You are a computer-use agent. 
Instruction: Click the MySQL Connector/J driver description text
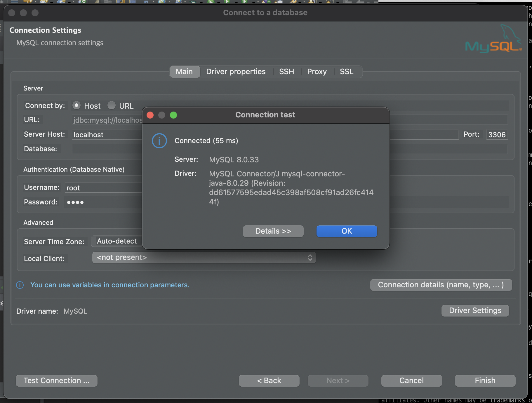[x=291, y=188]
